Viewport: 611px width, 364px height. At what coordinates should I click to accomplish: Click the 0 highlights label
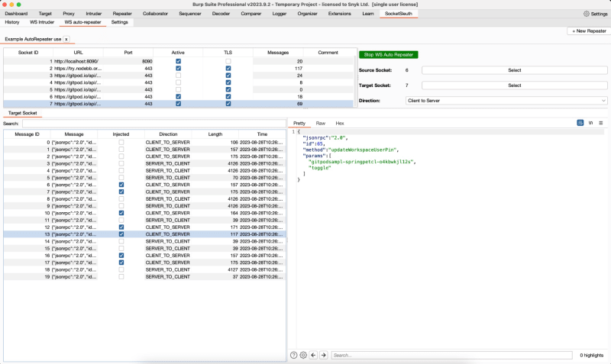[x=591, y=355]
